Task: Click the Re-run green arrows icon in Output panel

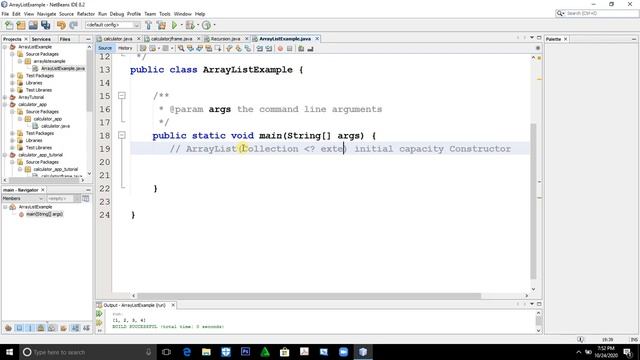Action: click(99, 314)
